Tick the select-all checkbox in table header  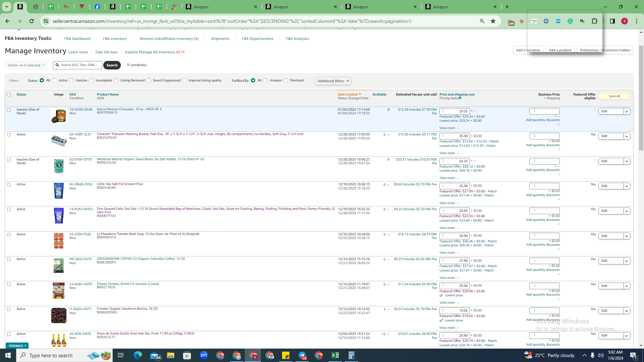pos(9,95)
